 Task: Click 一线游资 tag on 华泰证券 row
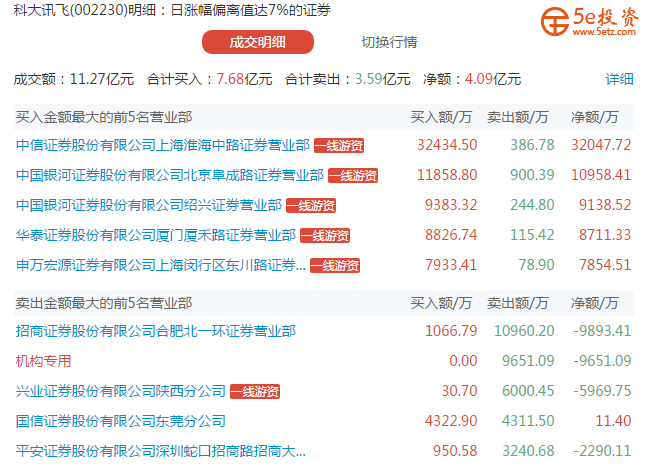[x=325, y=235]
